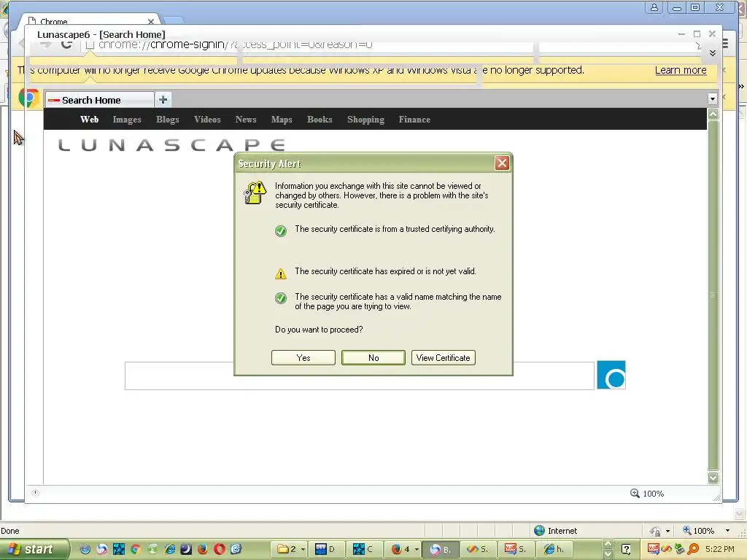
Task: Click the moon browser icon in quick launch
Action: tap(186, 549)
